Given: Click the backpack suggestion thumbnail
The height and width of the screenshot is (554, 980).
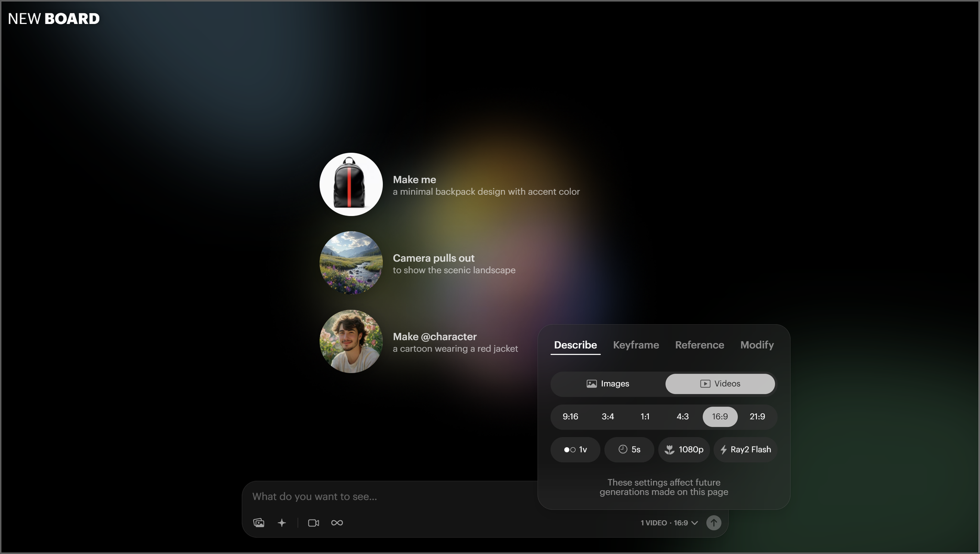Looking at the screenshot, I should tap(351, 184).
